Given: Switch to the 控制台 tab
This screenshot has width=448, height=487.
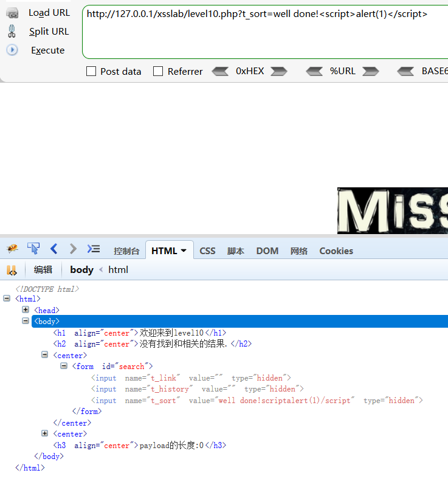Looking at the screenshot, I should tap(126, 251).
